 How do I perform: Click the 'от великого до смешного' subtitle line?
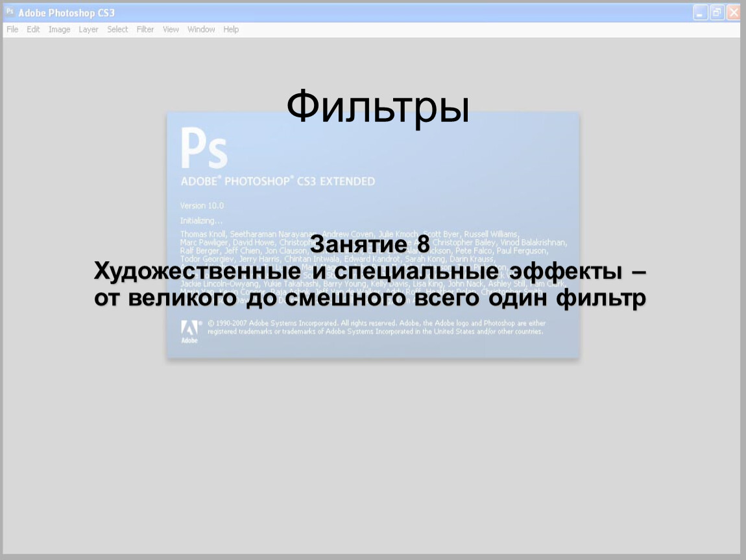click(370, 299)
